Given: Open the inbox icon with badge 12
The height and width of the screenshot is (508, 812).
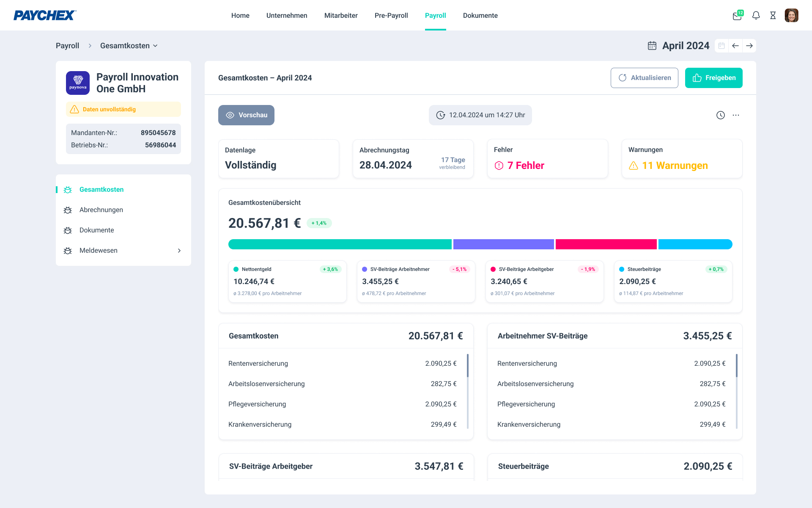Looking at the screenshot, I should pos(737,16).
